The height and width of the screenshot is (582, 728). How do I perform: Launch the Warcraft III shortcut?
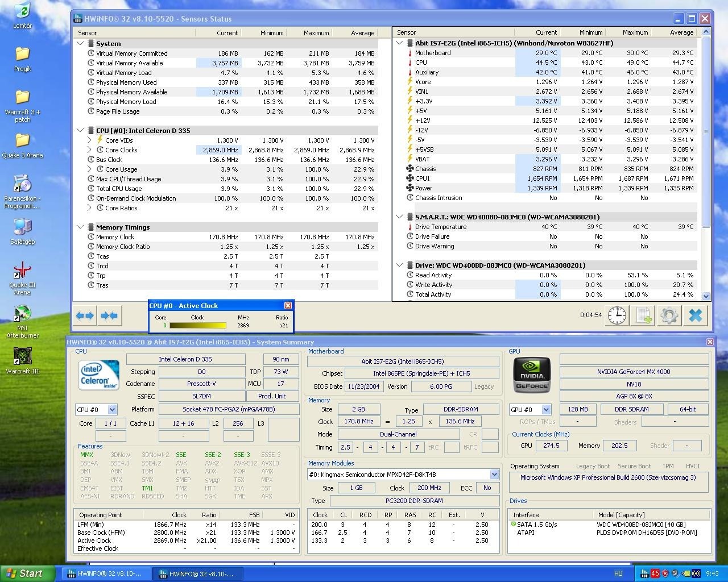[x=22, y=361]
